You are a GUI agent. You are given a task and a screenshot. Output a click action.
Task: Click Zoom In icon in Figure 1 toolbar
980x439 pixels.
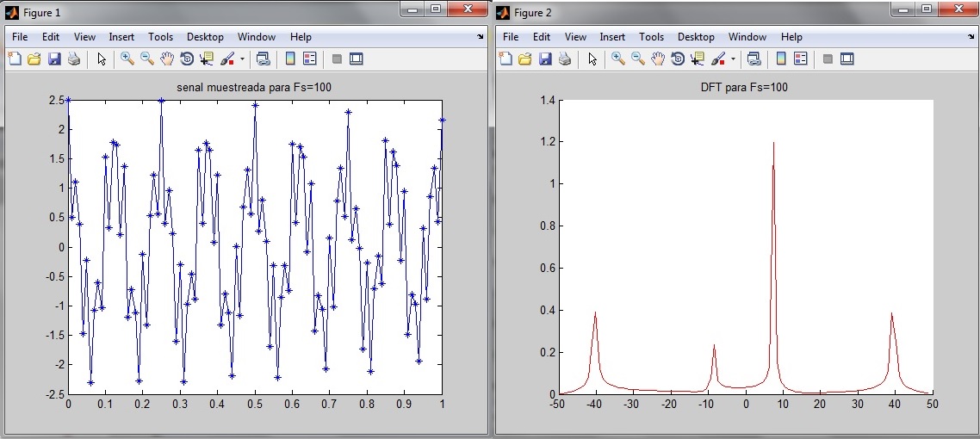(x=127, y=59)
